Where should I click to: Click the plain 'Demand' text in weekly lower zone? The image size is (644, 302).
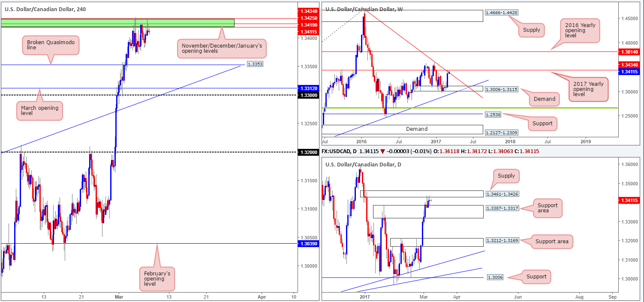point(417,129)
